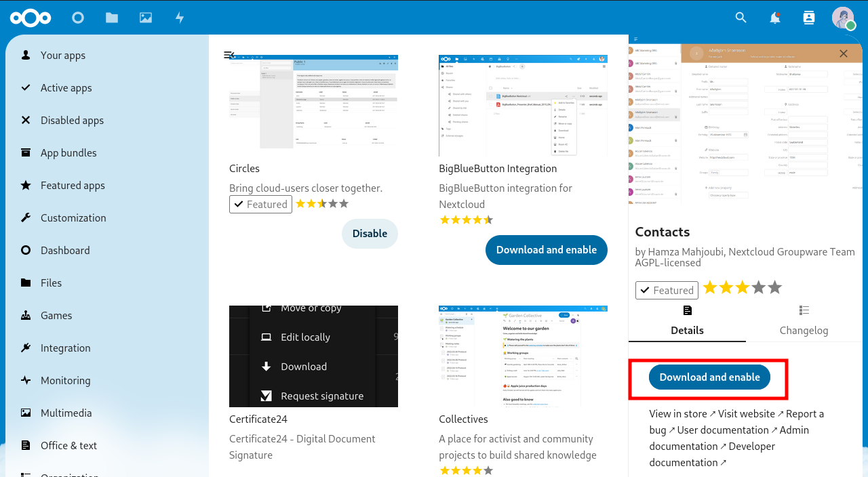Switch to the Changelog tab
This screenshot has height=477, width=868.
804,320
